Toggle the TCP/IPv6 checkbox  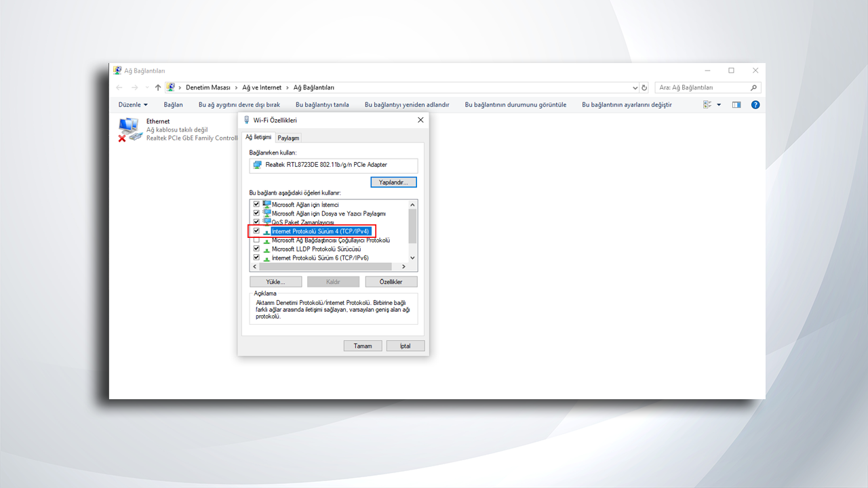[x=256, y=258]
